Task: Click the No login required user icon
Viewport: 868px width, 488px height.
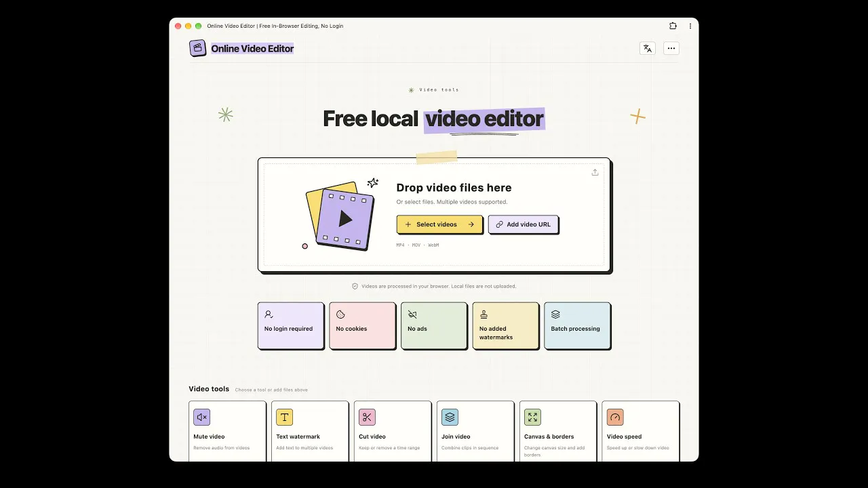Action: click(x=269, y=314)
